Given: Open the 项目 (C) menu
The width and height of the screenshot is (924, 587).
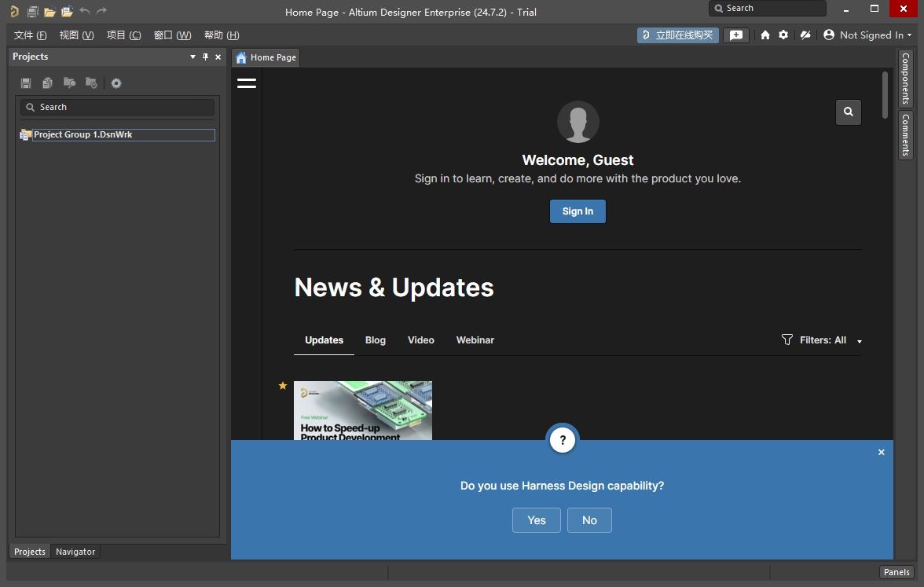Looking at the screenshot, I should [x=124, y=35].
